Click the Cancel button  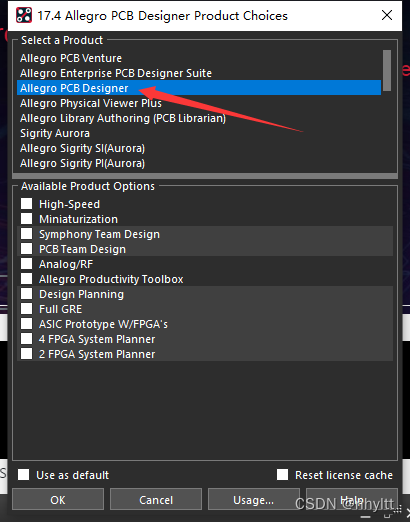[156, 499]
